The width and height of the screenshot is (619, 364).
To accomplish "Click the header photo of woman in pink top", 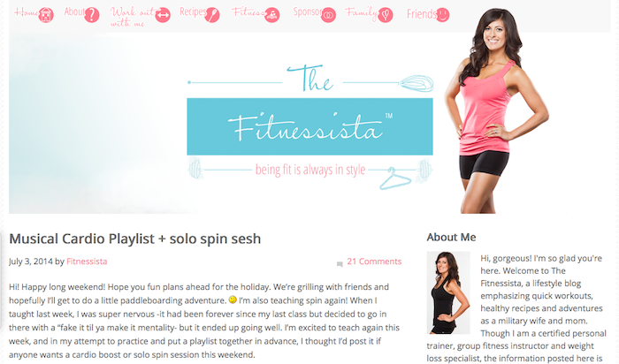I will 496,110.
